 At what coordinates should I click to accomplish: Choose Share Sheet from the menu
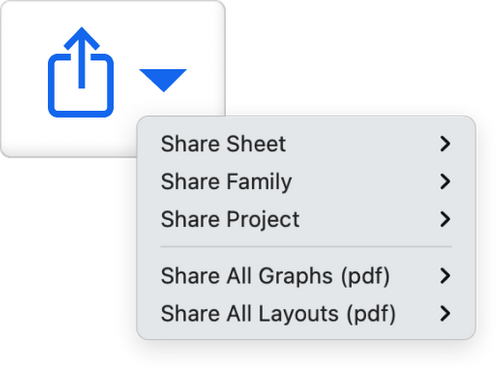(x=306, y=144)
